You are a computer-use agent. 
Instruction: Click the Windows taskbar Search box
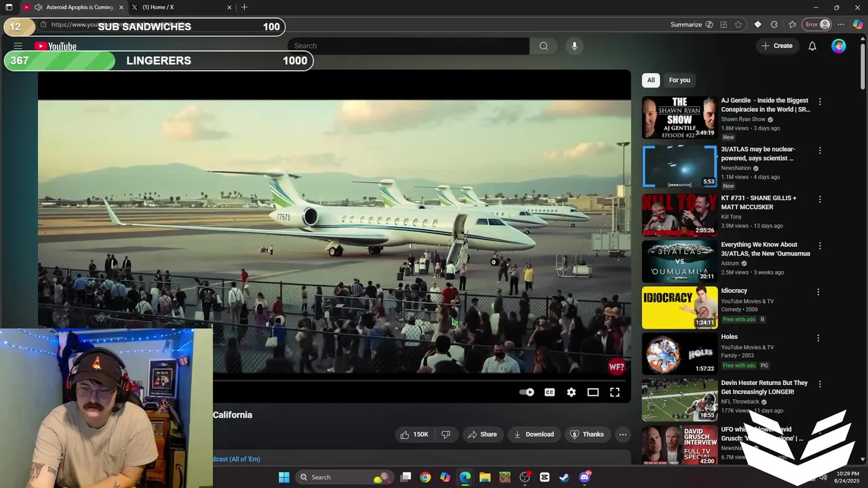point(344,477)
